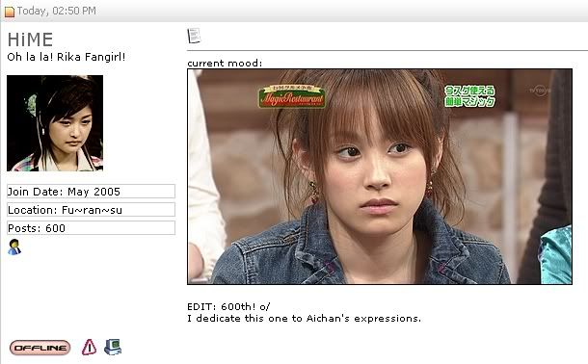
Task: Click the post status icon beside the timestamp
Action: 9,12
